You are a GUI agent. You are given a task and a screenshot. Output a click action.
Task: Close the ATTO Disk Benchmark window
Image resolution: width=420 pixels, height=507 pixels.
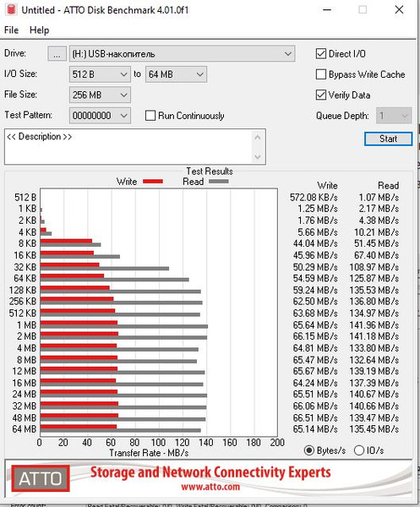(400, 9)
